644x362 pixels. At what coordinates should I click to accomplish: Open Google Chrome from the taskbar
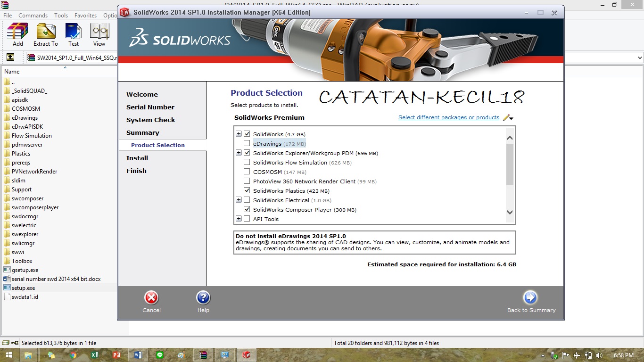coord(73,355)
